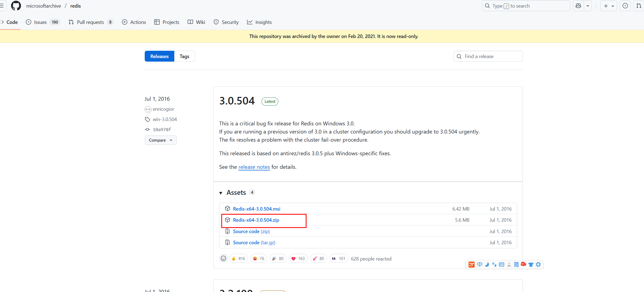Open the Projects tab
Viewport: 644px width, 292px height.
(167, 22)
